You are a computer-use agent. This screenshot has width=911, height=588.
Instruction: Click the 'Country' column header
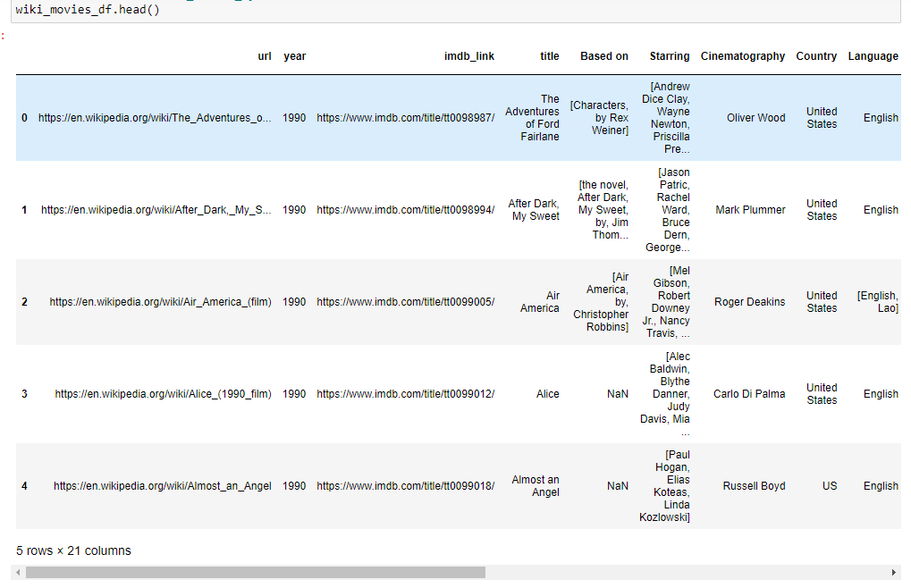(x=816, y=56)
